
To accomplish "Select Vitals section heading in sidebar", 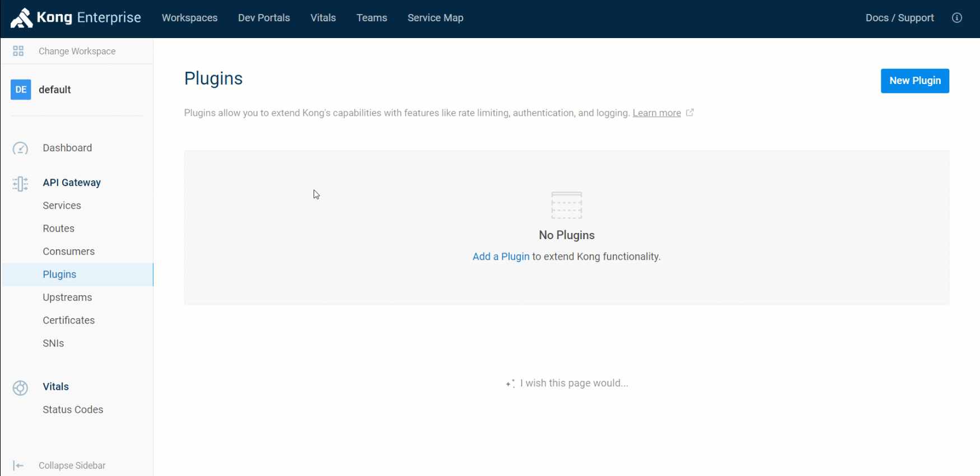I will tap(55, 386).
